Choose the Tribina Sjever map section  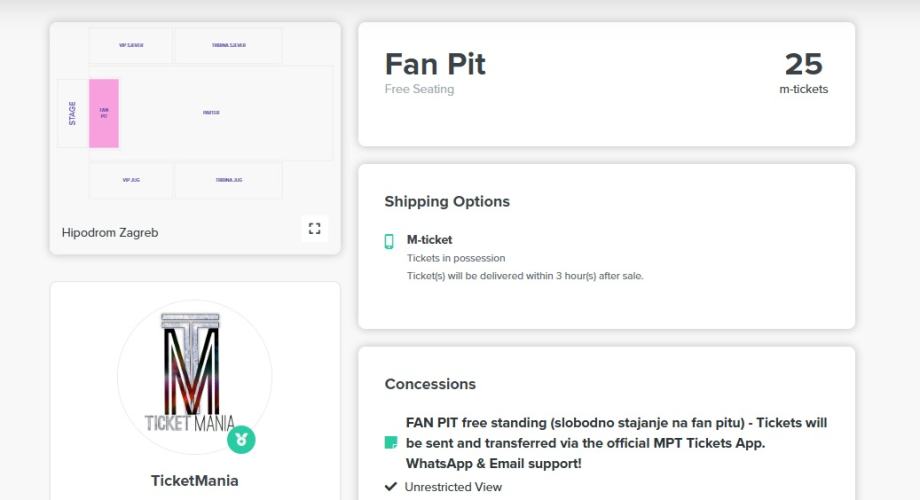(228, 45)
